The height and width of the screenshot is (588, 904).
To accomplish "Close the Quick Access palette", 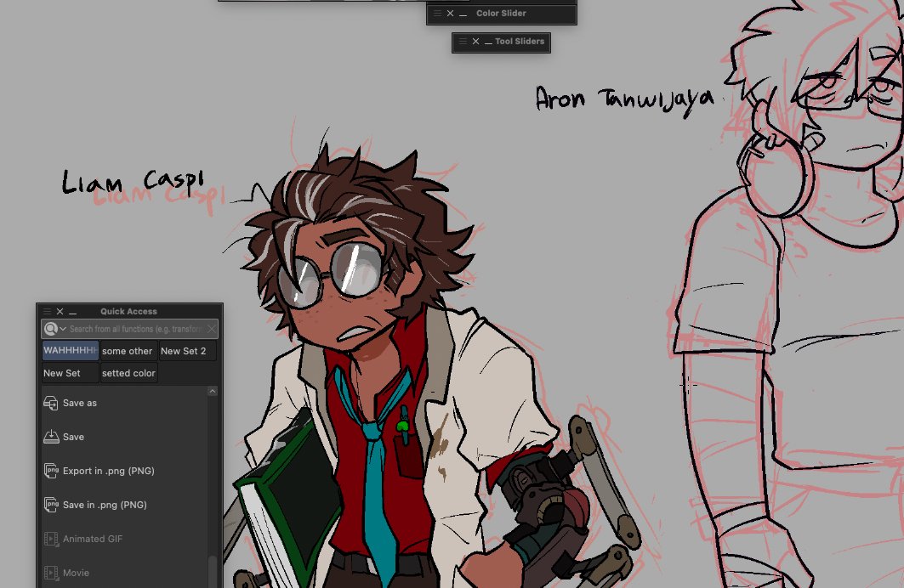I will tap(60, 312).
